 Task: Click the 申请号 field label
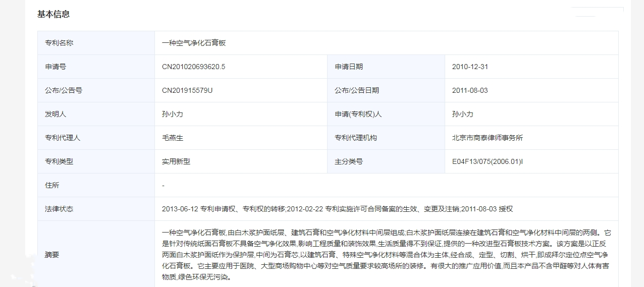tap(56, 67)
